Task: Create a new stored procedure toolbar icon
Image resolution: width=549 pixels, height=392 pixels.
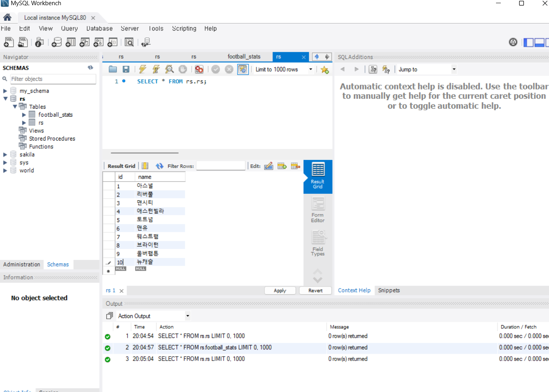Action: tap(98, 42)
